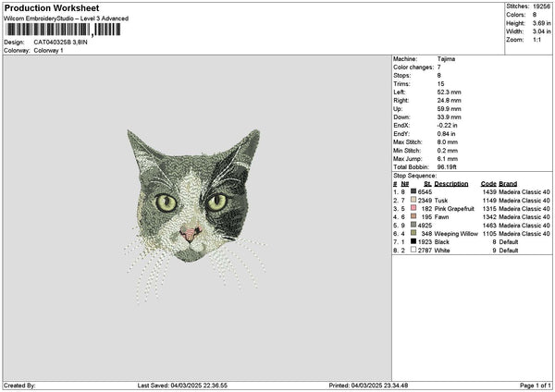Image resolution: width=555 pixels, height=392 pixels.
Task: Click the embroidered cat design preview
Action: coord(194,215)
